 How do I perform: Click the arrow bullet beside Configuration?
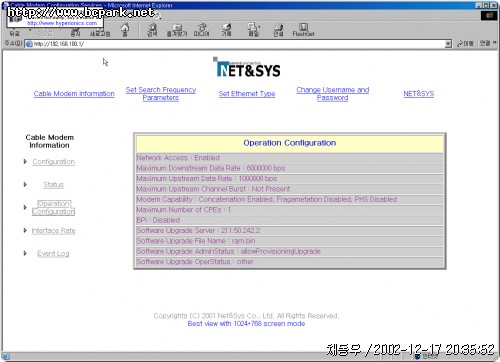click(x=25, y=162)
